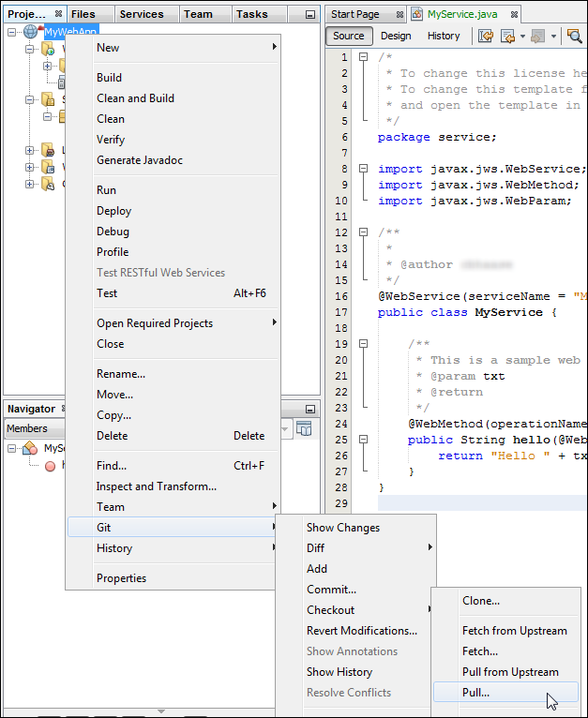Expand the nested plus node below the first folder
The image size is (588, 718).
pos(47,66)
